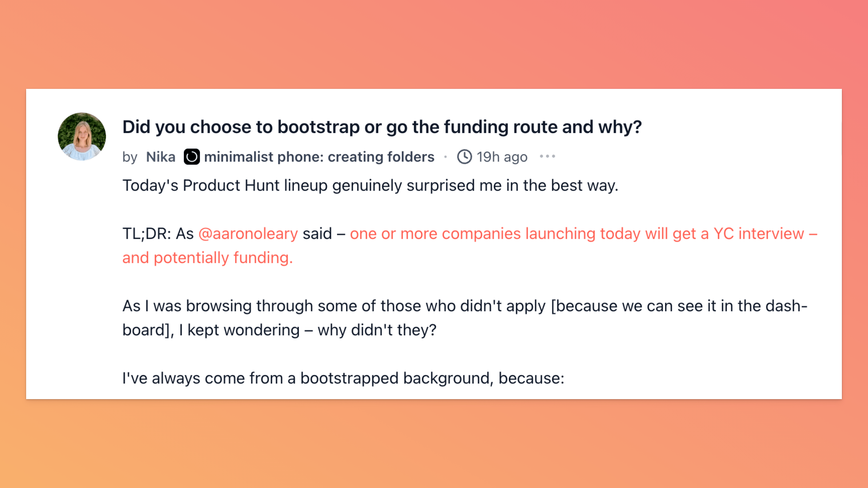Open 'minimalist phone: creating folders' product link

point(319,157)
